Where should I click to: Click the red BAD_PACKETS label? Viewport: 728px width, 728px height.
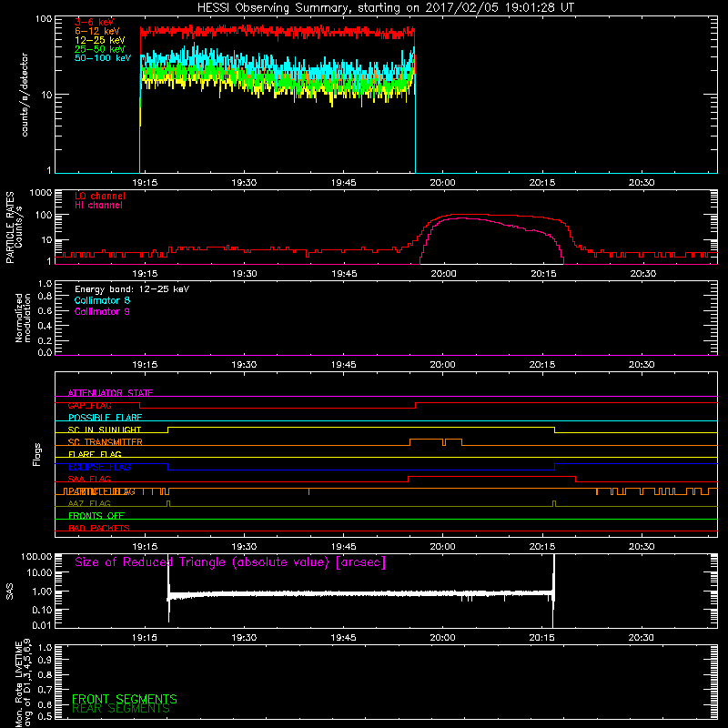point(99,529)
